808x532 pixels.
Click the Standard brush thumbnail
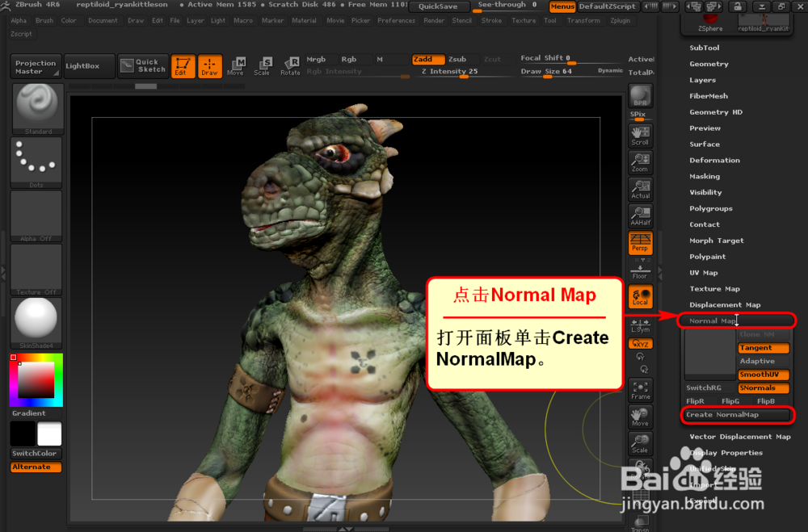click(x=37, y=109)
